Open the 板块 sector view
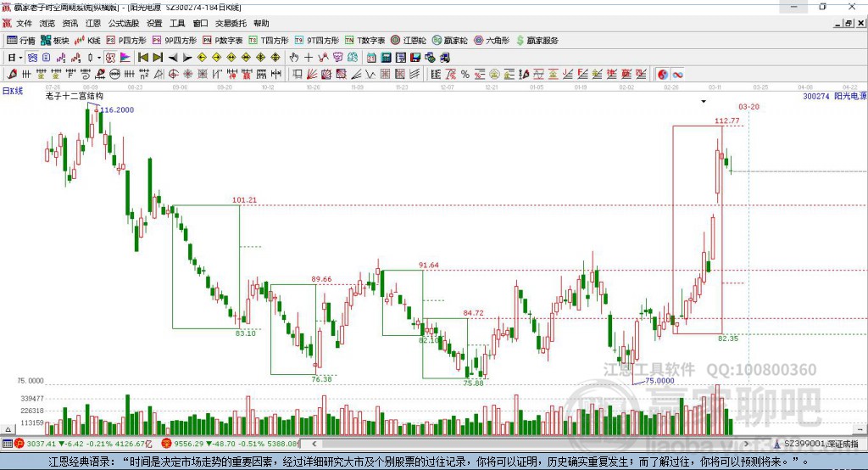The image size is (868, 470). click(55, 41)
